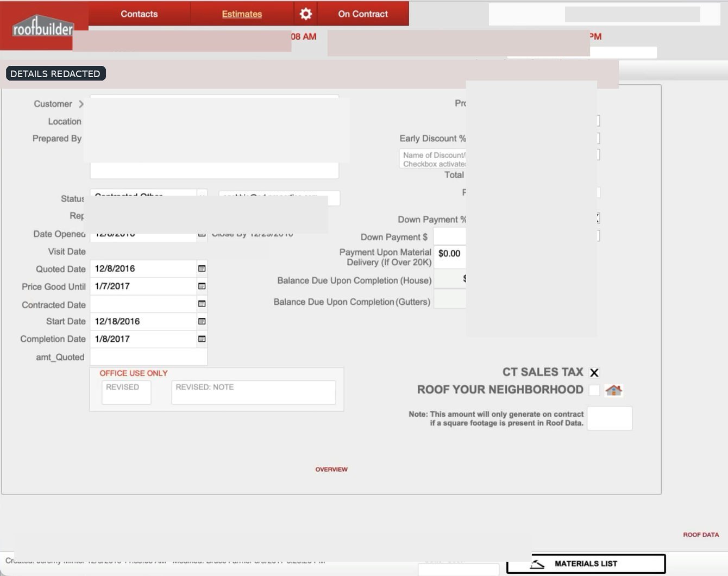Switch to the Contacts tab
Viewport: 728px width, 576px height.
(x=139, y=14)
